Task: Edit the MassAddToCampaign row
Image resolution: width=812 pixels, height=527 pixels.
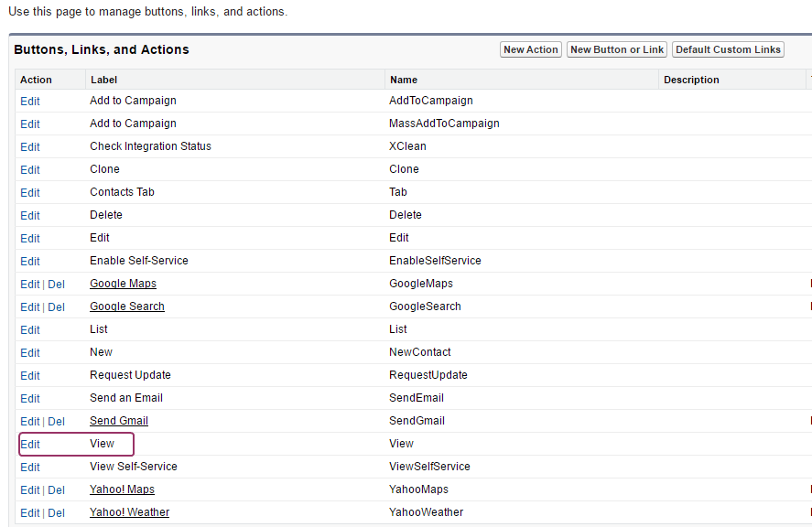Action: point(30,124)
